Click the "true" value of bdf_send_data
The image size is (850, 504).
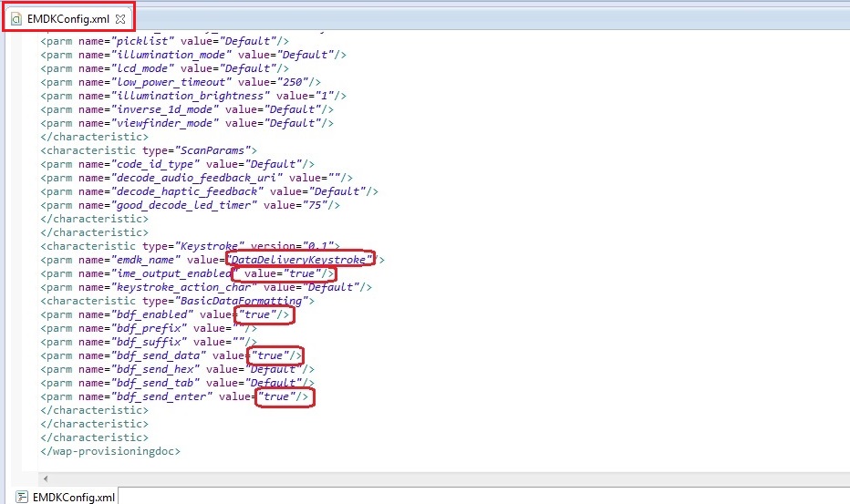pos(271,355)
